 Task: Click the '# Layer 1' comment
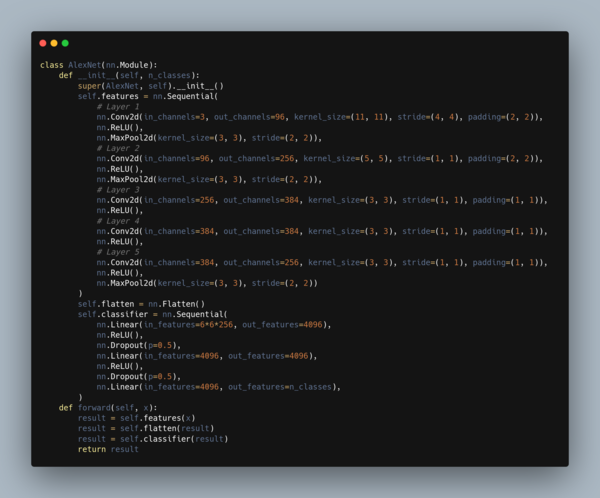coord(119,107)
